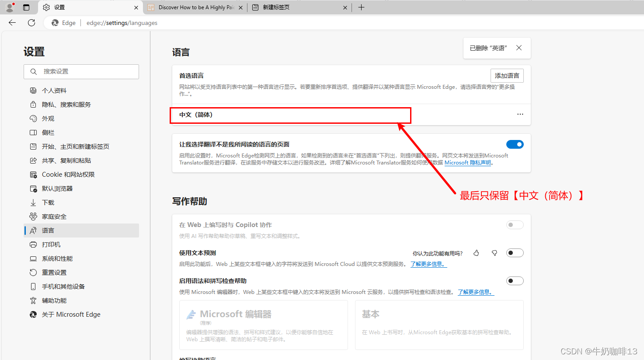This screenshot has height=360, width=644.
Task: Click the address bar URL
Action: click(122, 23)
